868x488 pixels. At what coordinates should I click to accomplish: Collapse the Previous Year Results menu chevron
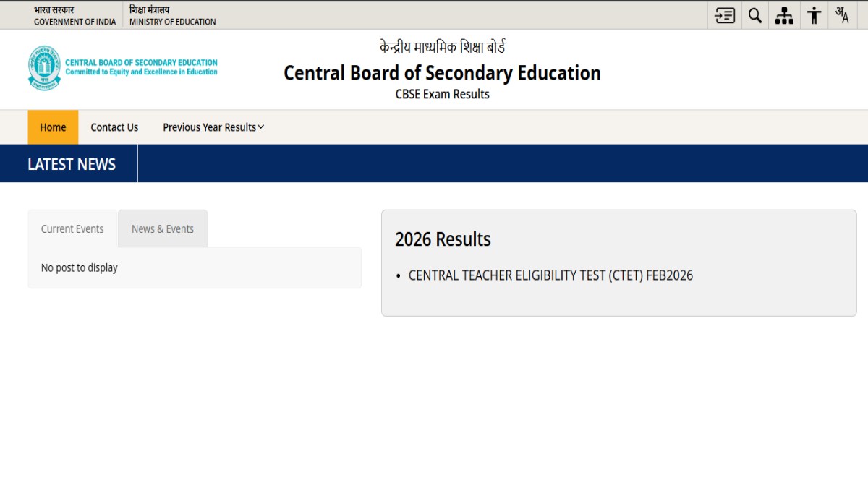coord(260,127)
